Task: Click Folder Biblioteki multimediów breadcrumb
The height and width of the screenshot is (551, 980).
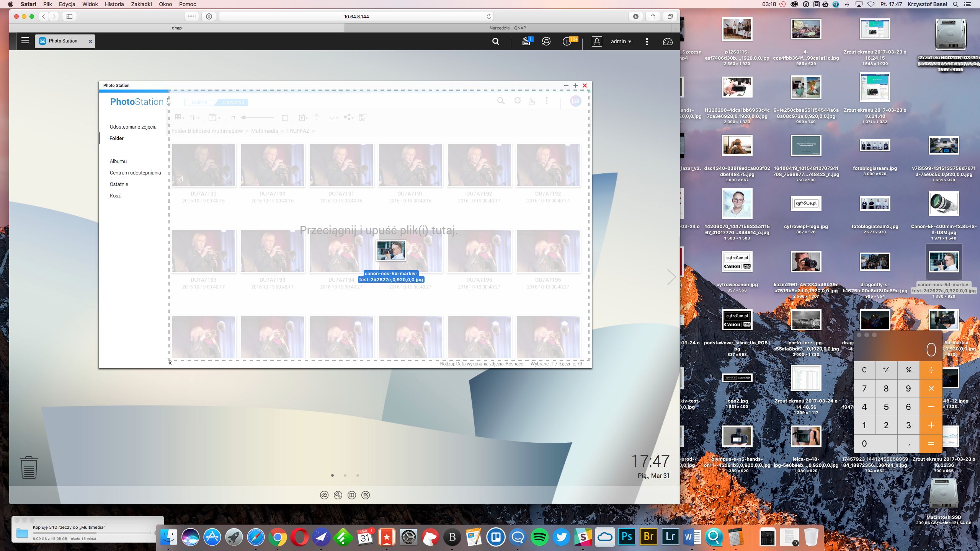Action: coord(207,131)
